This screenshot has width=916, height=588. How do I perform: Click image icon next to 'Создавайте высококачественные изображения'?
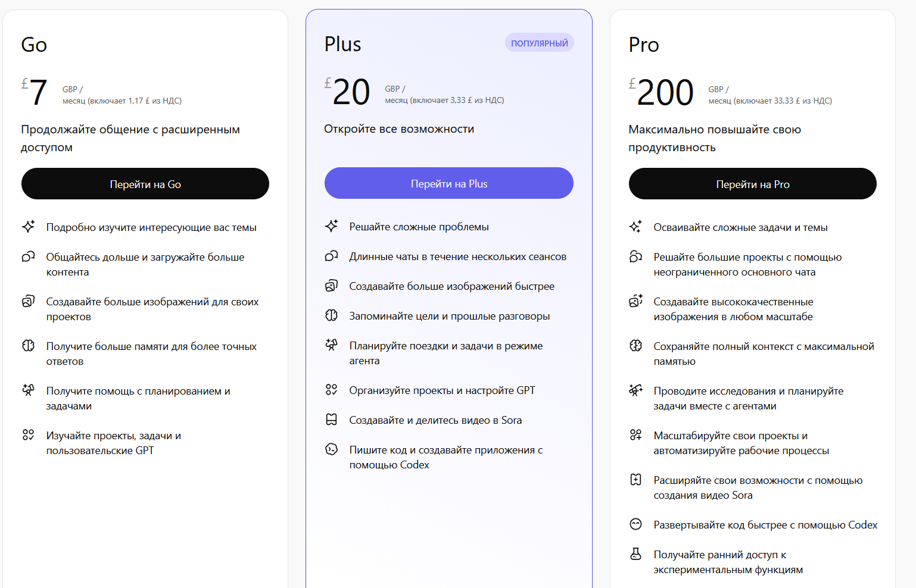[635, 301]
